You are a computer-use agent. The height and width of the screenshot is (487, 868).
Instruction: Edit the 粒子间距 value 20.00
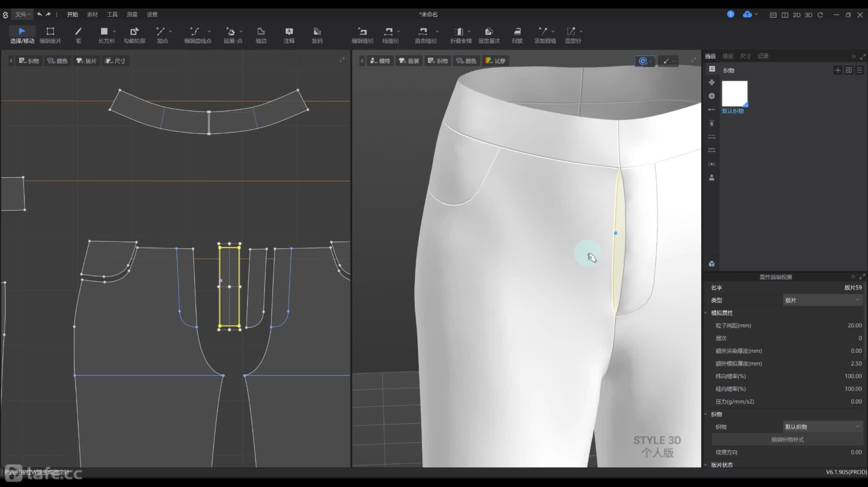(854, 326)
